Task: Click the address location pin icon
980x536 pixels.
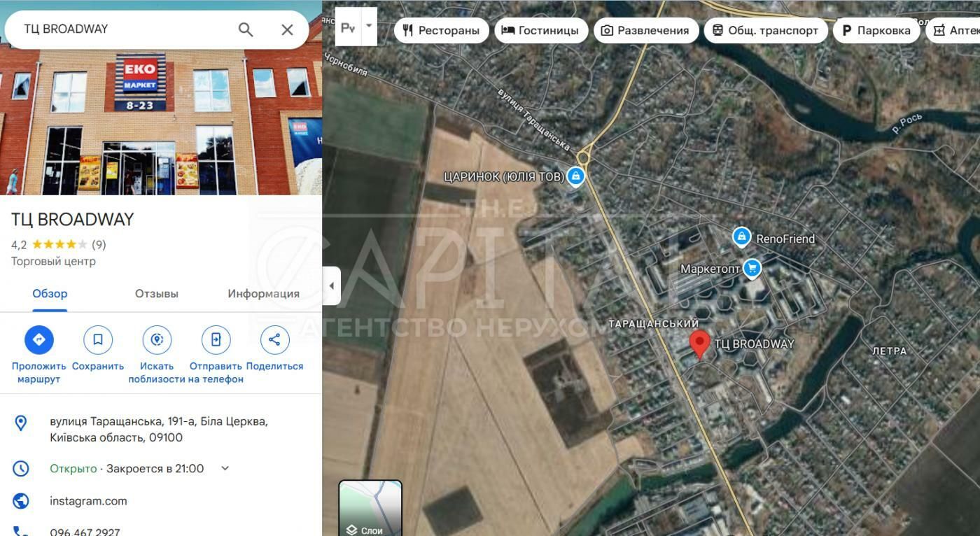Action: click(21, 423)
